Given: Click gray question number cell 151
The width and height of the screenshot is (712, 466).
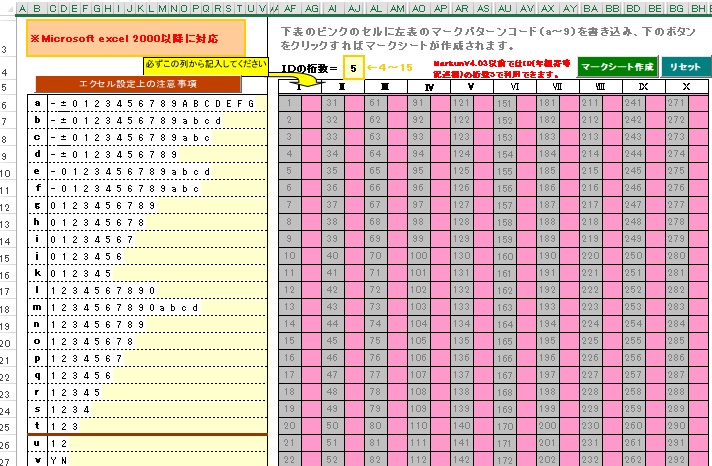Looking at the screenshot, I should click(504, 103).
